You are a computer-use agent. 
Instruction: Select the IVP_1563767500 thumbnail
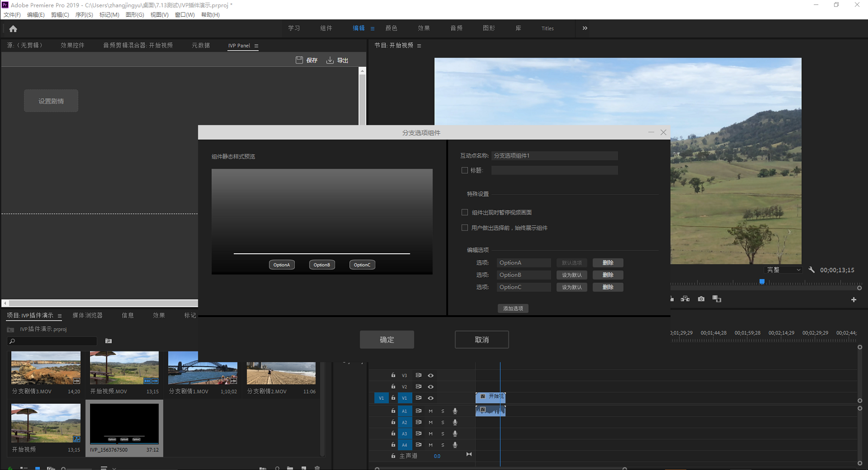tap(124, 424)
